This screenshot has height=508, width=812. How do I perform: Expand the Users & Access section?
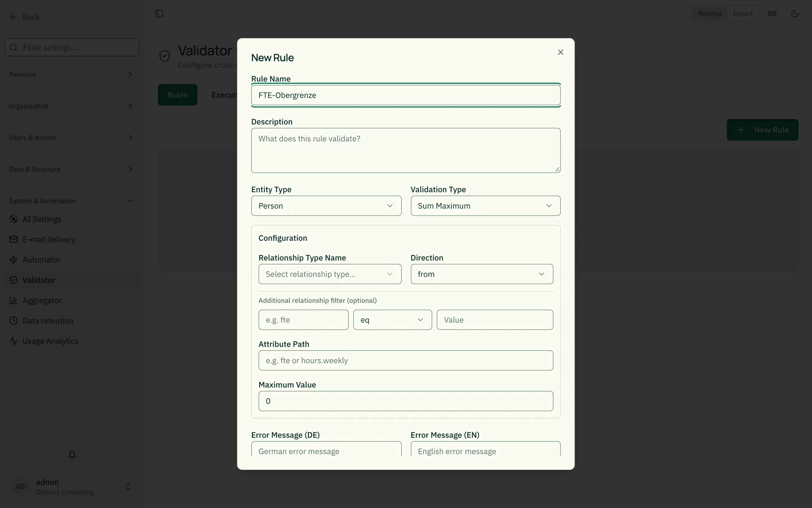click(72, 138)
